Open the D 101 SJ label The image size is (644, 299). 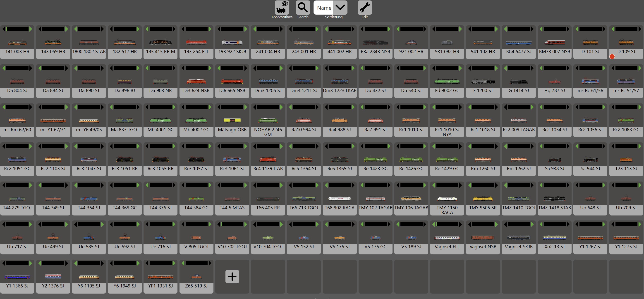click(590, 52)
